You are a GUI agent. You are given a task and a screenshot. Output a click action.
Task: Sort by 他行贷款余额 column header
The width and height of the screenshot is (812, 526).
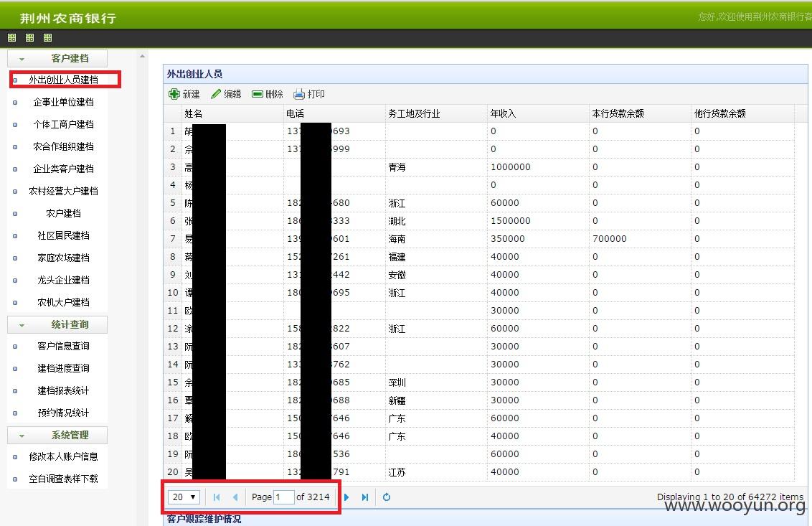742,113
